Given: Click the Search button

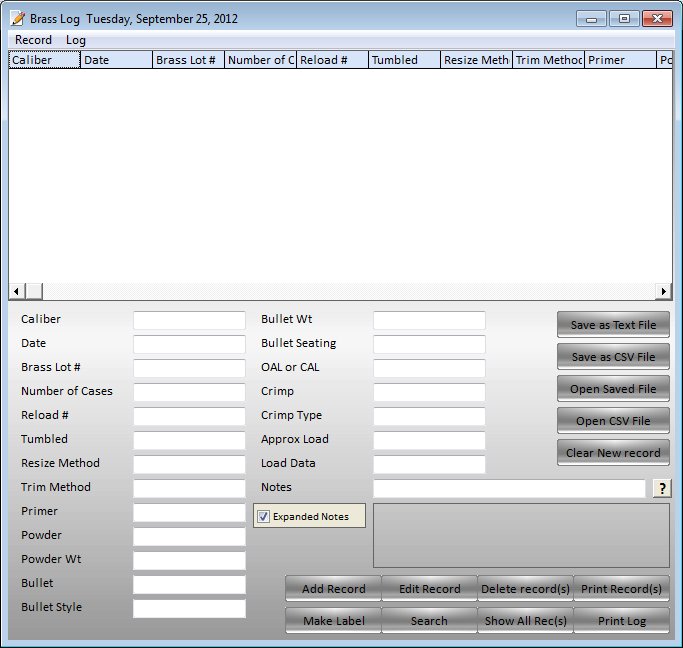Looking at the screenshot, I should [429, 621].
